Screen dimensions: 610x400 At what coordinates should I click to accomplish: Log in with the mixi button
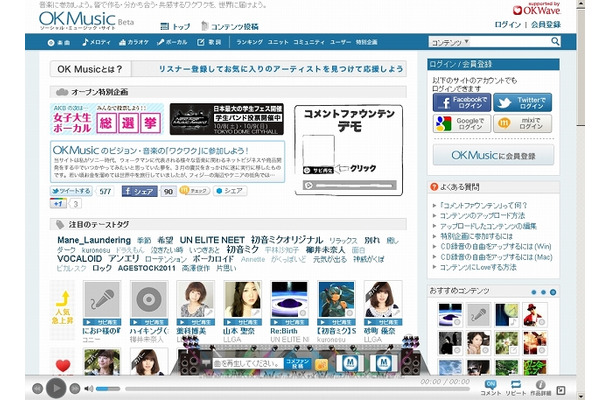522,124
